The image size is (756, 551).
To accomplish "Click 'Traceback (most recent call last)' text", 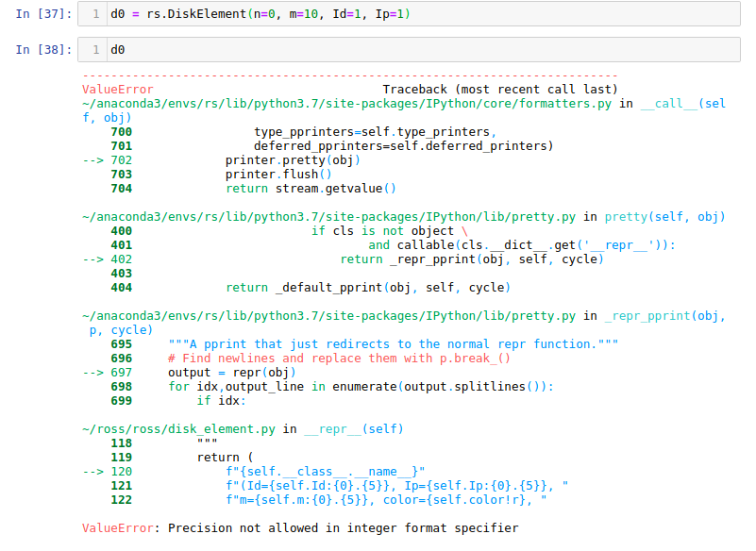I will (x=500, y=90).
